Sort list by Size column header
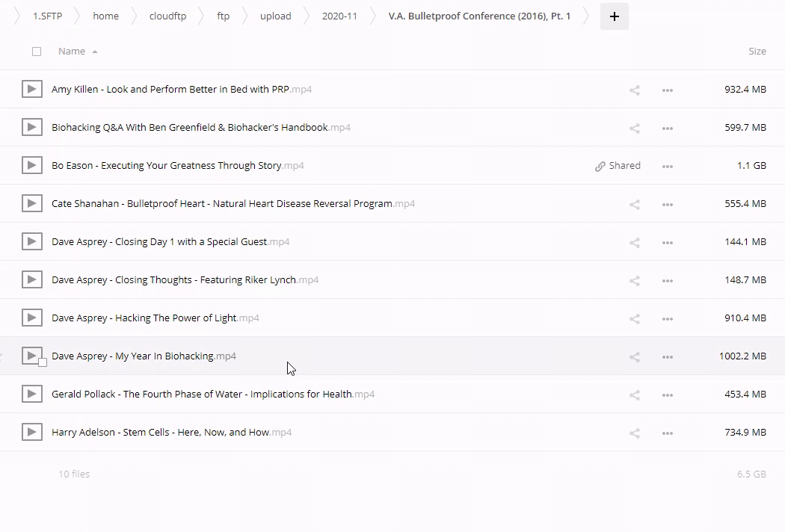 pos(757,52)
